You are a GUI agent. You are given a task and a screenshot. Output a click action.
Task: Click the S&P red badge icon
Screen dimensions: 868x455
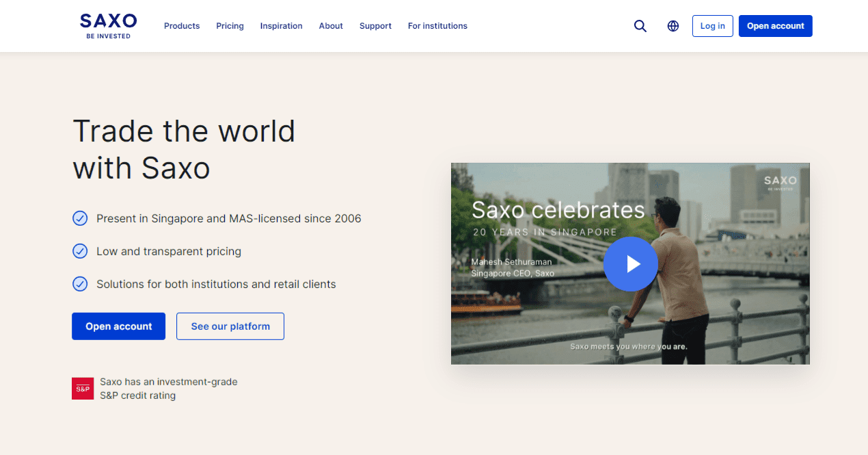pyautogui.click(x=83, y=389)
